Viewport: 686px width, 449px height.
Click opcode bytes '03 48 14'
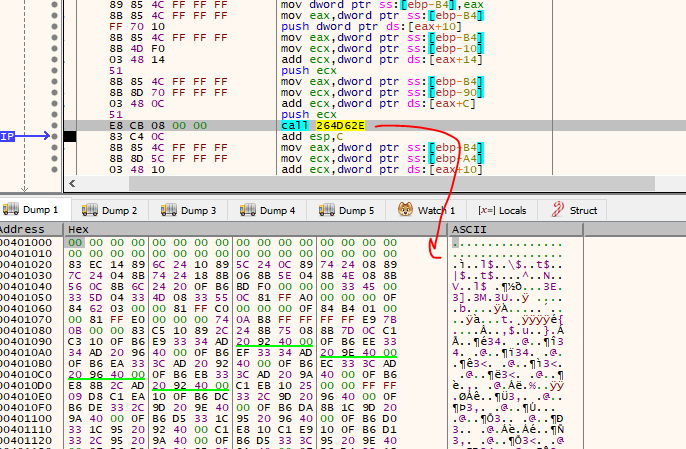[x=137, y=60]
